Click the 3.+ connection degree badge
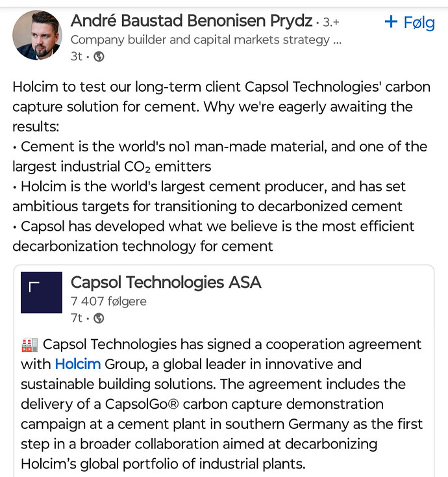This screenshot has height=477, width=448. point(331,22)
